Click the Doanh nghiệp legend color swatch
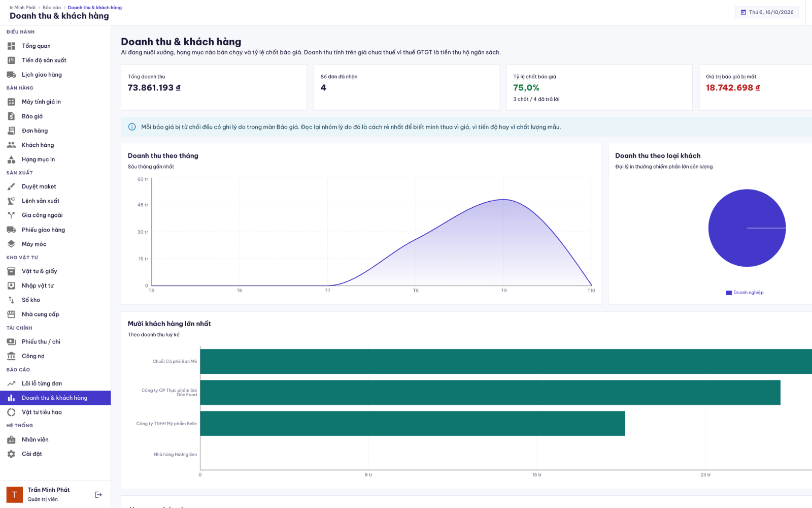Screen dimensions: 812x508 tap(729, 293)
